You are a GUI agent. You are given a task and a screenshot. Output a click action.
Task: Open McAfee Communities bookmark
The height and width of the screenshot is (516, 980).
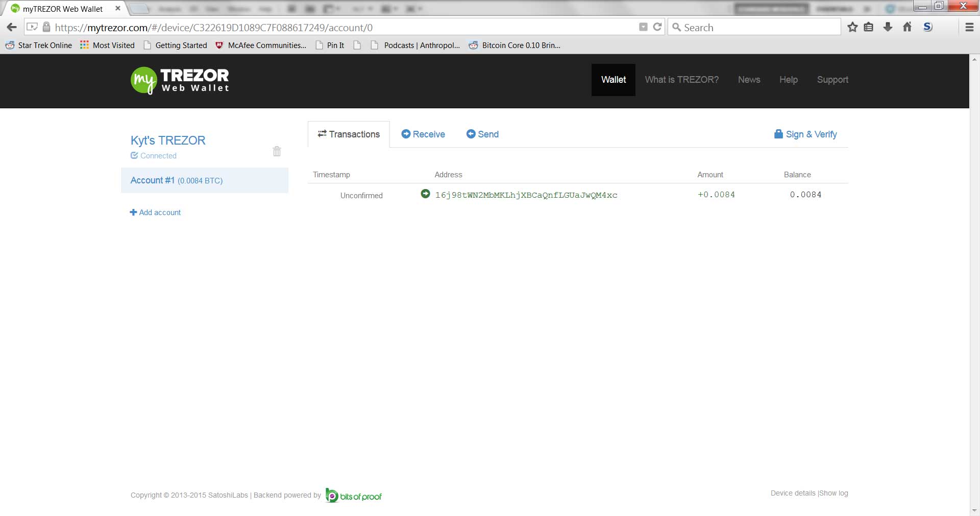261,45
